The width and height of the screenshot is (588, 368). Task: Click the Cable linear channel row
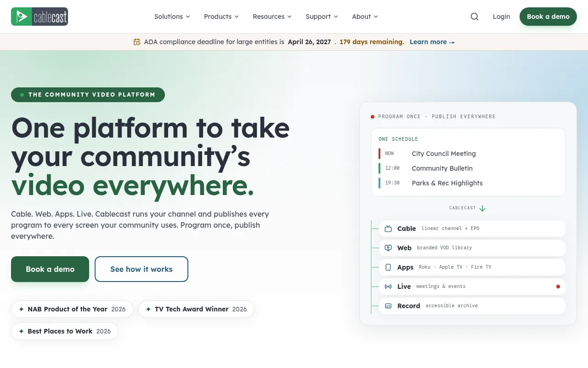pyautogui.click(x=472, y=229)
